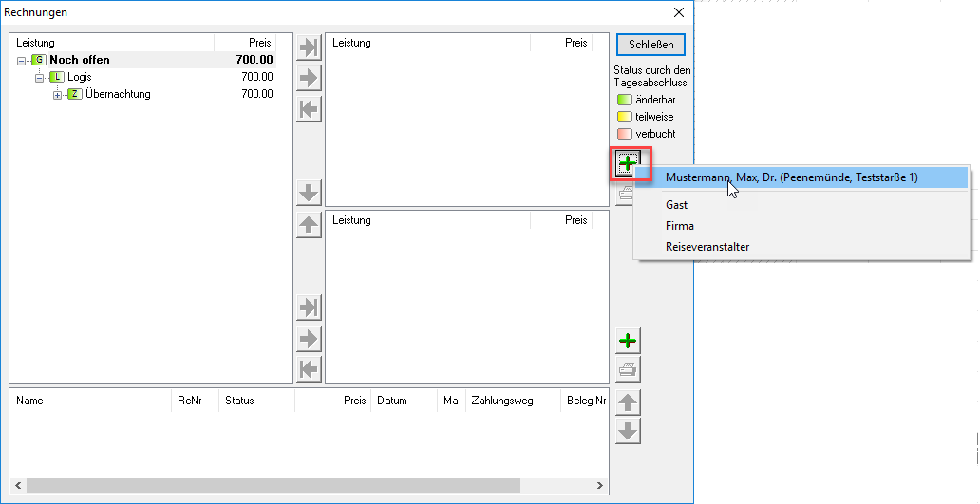Image resolution: width=980 pixels, height=504 pixels.
Task: Collapse the Noch offen tree node
Action: point(21,61)
